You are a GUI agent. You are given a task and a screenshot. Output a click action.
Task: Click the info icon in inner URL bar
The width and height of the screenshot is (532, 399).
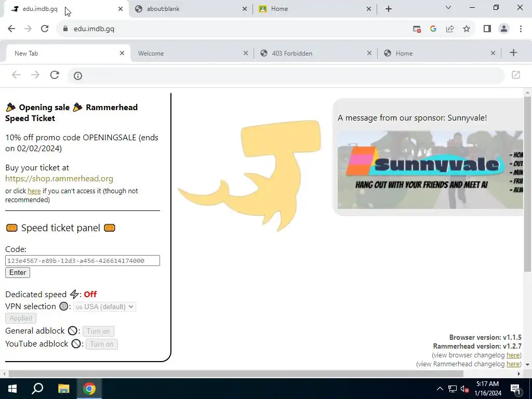tap(78, 76)
